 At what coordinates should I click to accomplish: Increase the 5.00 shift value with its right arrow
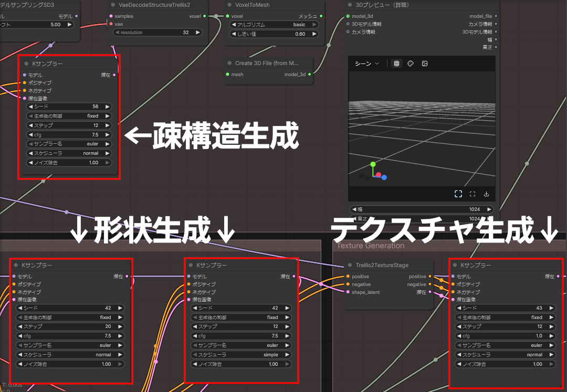pos(69,25)
